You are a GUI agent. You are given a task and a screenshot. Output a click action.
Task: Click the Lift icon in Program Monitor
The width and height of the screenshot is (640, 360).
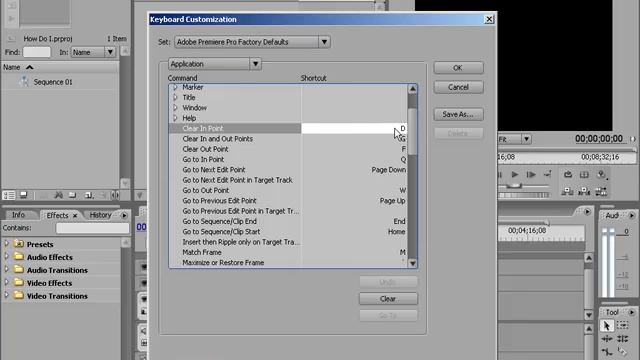coord(567,191)
